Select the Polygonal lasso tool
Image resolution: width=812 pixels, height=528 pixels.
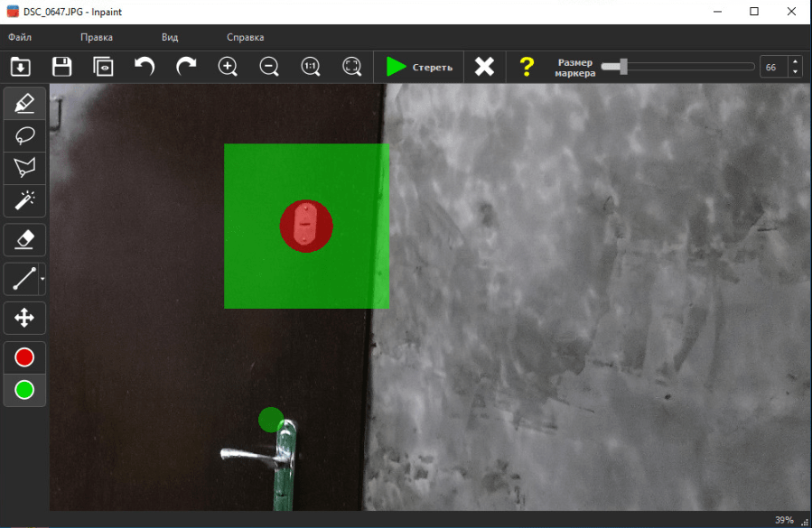click(x=24, y=168)
